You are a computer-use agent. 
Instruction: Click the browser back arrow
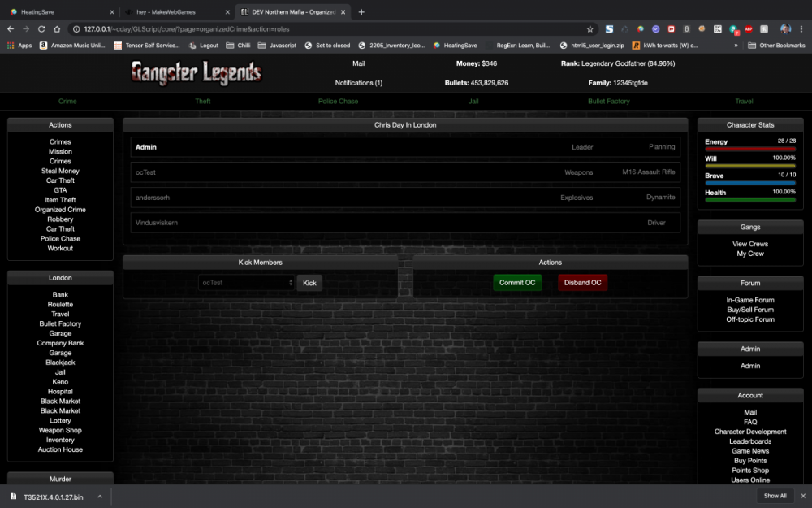[x=9, y=28]
